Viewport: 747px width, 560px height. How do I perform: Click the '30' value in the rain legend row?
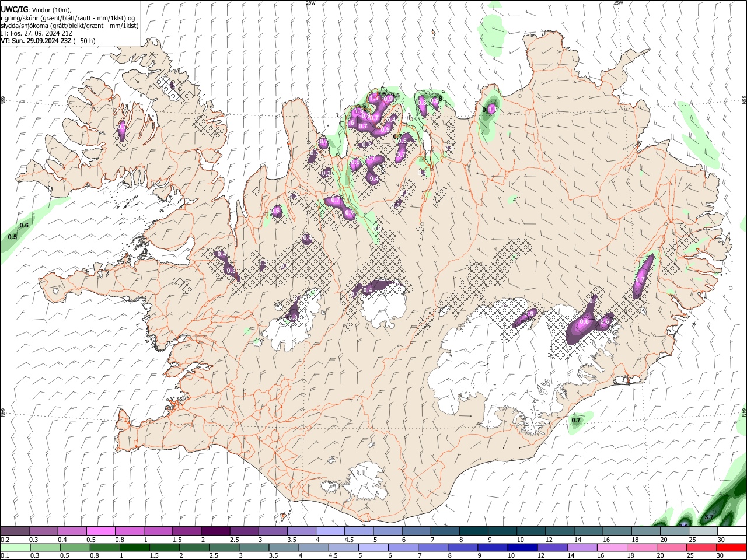pos(720,555)
